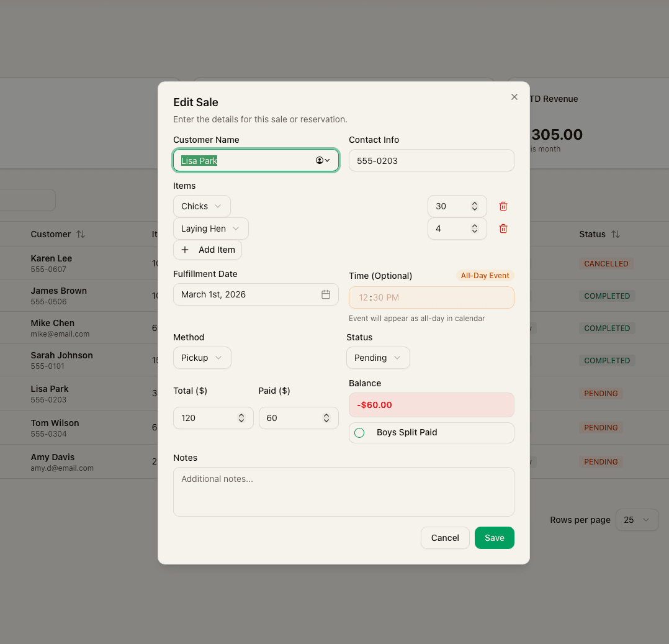The image size is (669, 644).
Task: Open the Chicks item type dropdown
Action: (x=202, y=206)
